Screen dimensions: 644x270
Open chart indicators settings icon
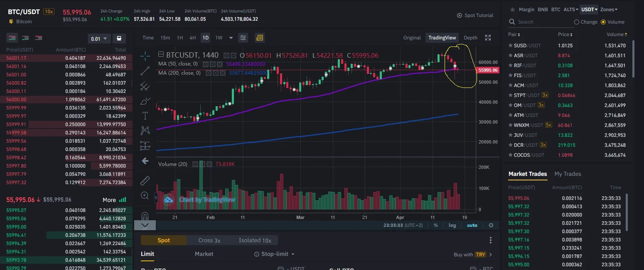point(243,38)
